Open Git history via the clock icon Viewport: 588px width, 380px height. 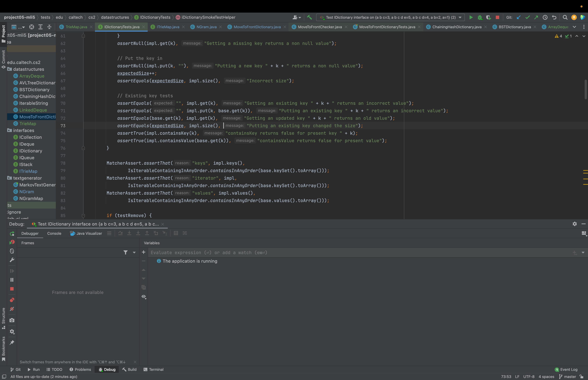(545, 17)
